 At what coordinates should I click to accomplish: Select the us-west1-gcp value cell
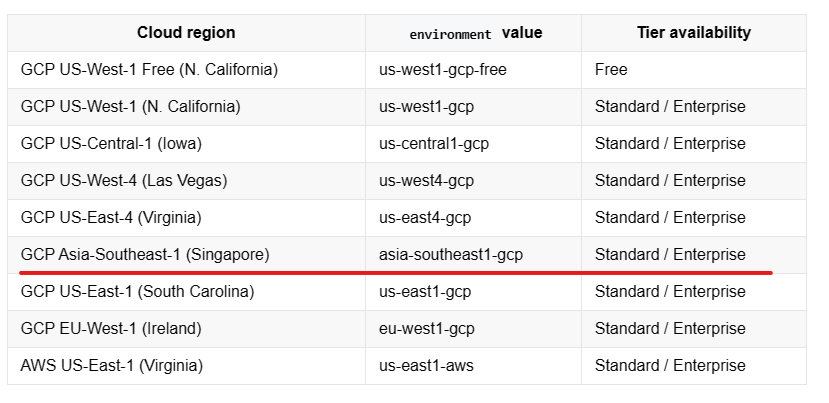click(473, 107)
